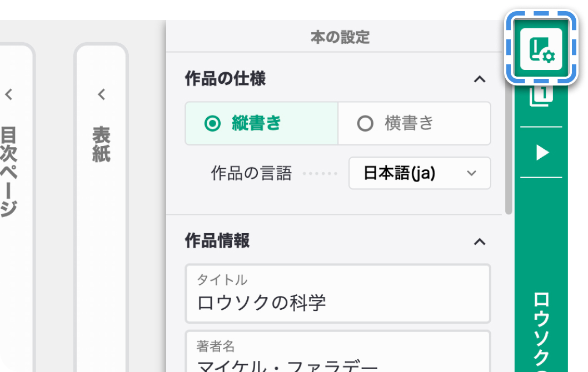
Task: Select 横書き horizontal writing option
Action: click(415, 123)
